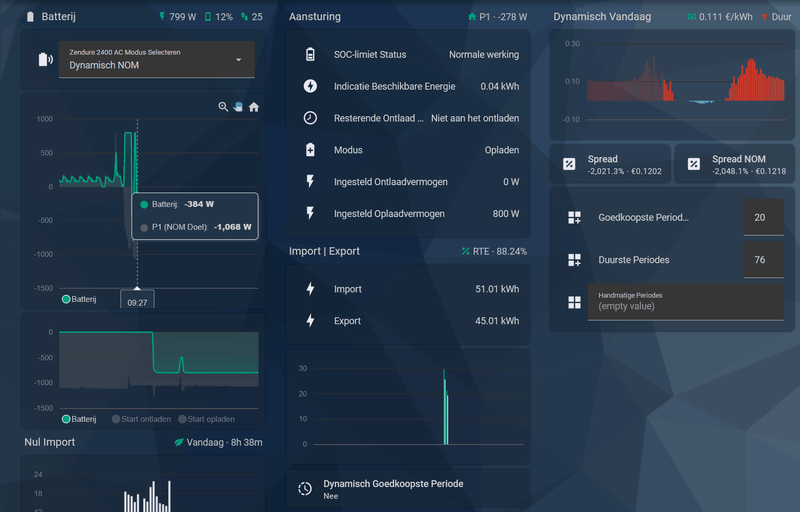This screenshot has width=800, height=512.
Task: Click the Nul Import bar chart
Action: pyautogui.click(x=143, y=484)
